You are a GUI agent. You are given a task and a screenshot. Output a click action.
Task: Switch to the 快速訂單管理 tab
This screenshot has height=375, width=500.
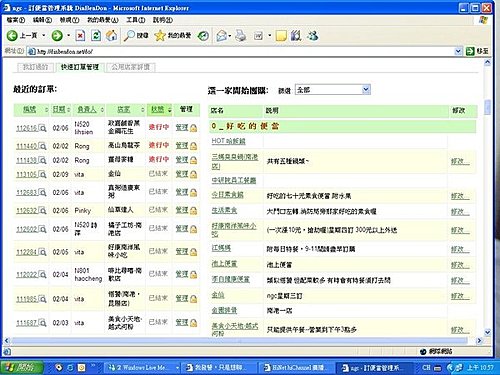tap(80, 67)
